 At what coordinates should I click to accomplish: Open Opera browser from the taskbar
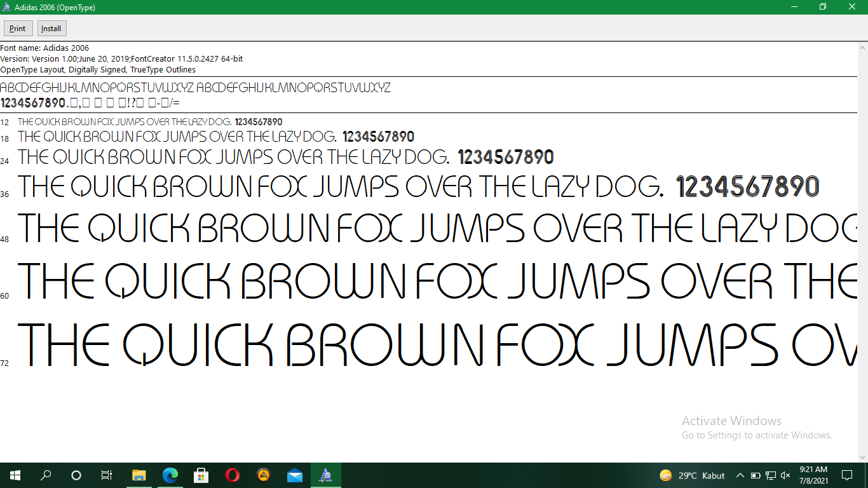coord(232,475)
